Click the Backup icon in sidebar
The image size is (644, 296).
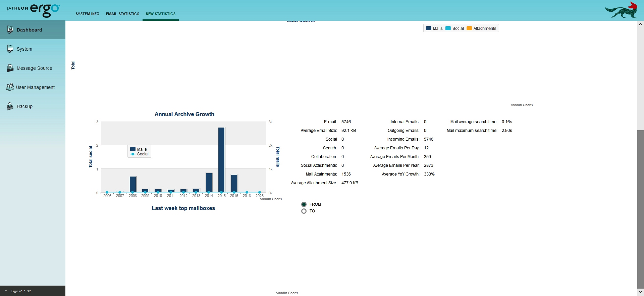coord(10,106)
